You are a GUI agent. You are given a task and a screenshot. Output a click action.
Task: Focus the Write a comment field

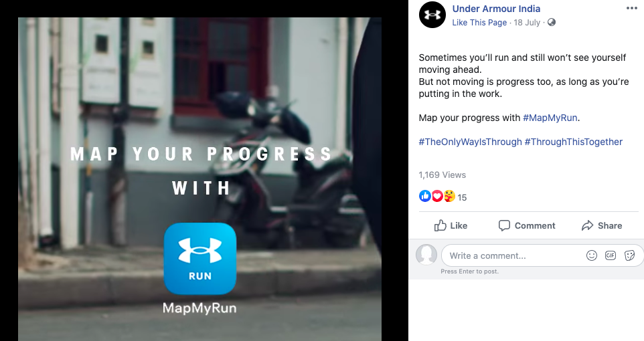pyautogui.click(x=542, y=255)
